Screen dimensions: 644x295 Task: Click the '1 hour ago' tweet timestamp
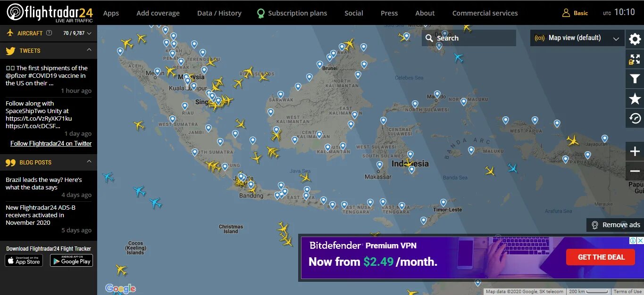76,90
